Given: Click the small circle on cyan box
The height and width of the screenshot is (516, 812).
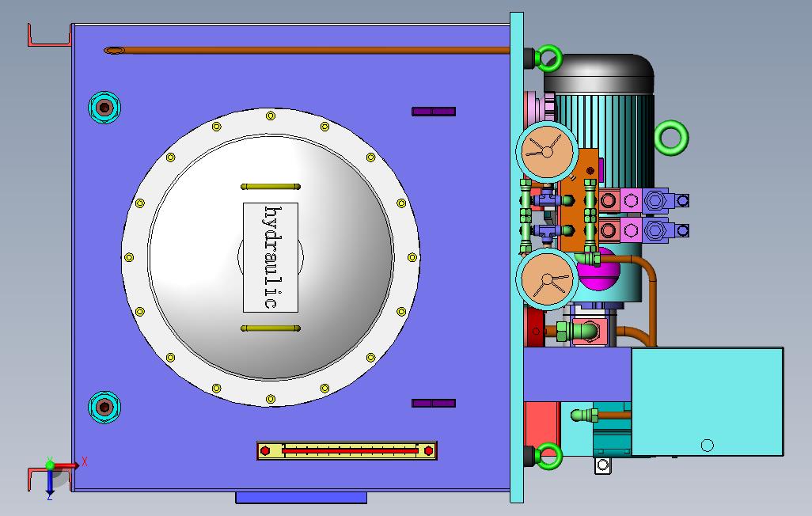Looking at the screenshot, I should click(x=708, y=445).
